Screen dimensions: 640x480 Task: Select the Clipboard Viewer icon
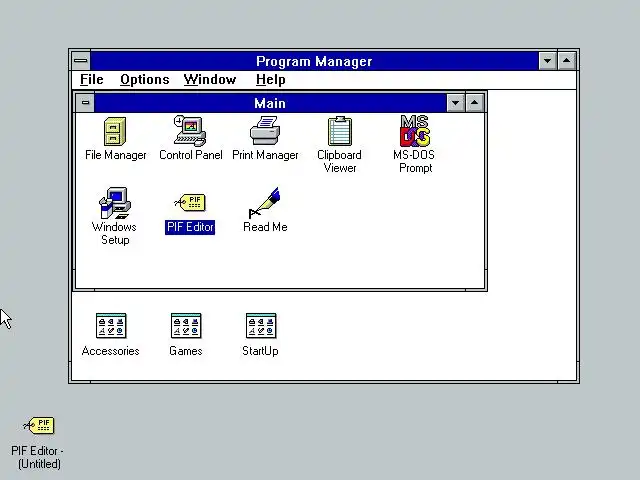(340, 131)
